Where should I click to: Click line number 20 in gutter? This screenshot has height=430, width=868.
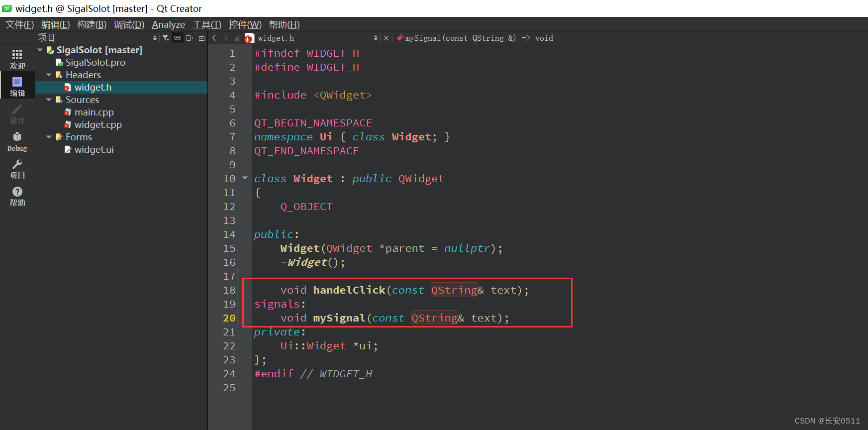(x=229, y=318)
